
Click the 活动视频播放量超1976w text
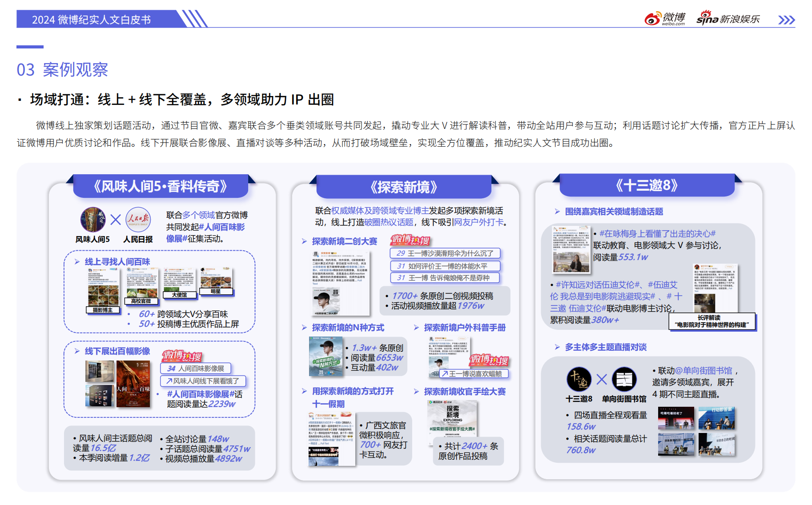(x=438, y=306)
